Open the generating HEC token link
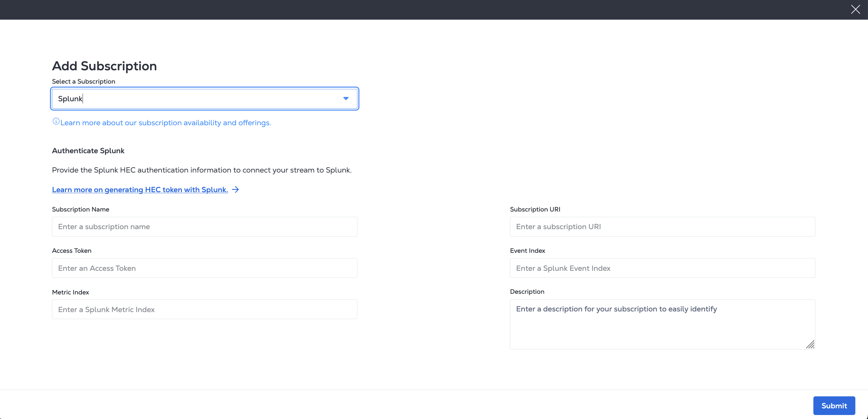The height and width of the screenshot is (419, 868). click(140, 190)
